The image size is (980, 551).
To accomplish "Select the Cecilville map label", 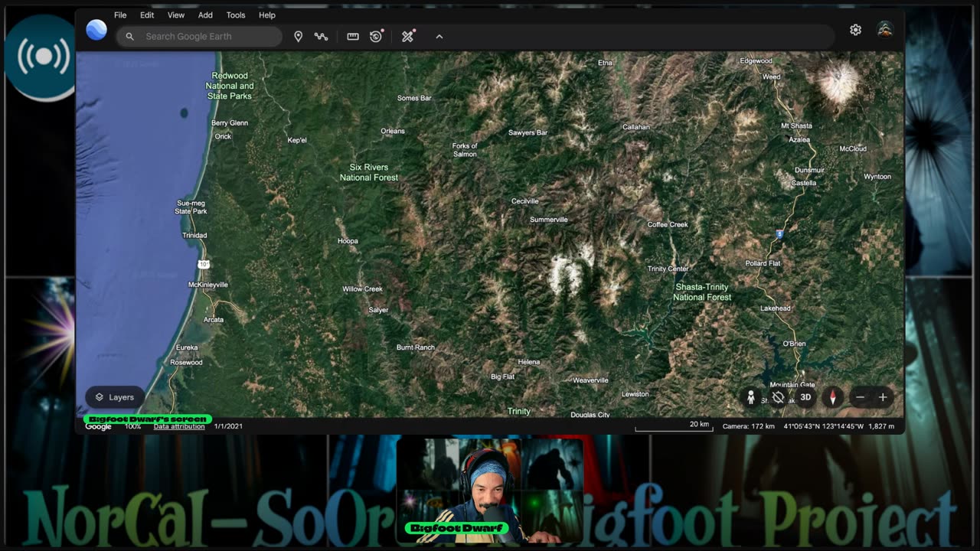I will 525,201.
